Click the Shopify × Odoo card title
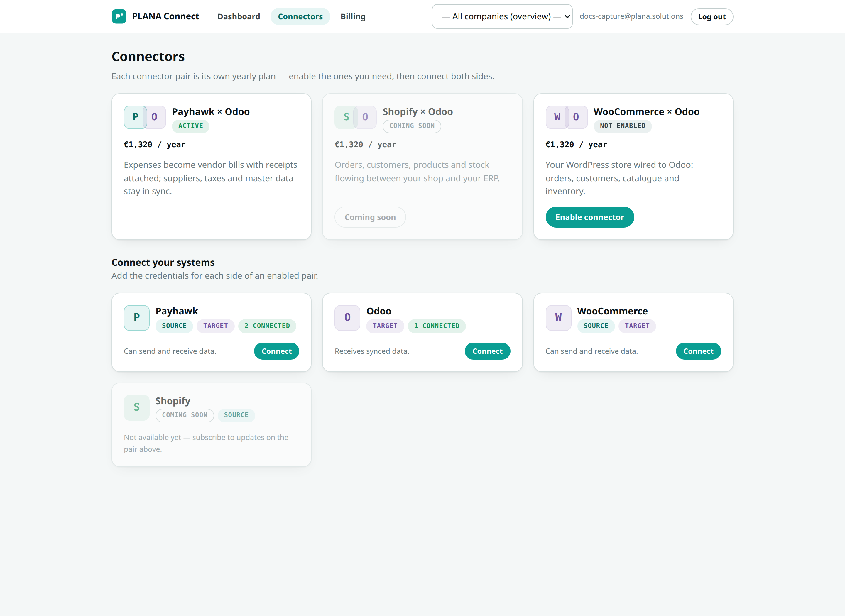845x616 pixels. pos(418,111)
